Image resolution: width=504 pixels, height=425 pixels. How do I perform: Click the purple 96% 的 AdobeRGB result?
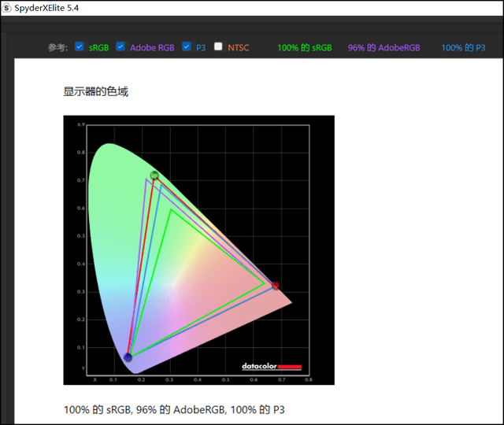point(384,48)
